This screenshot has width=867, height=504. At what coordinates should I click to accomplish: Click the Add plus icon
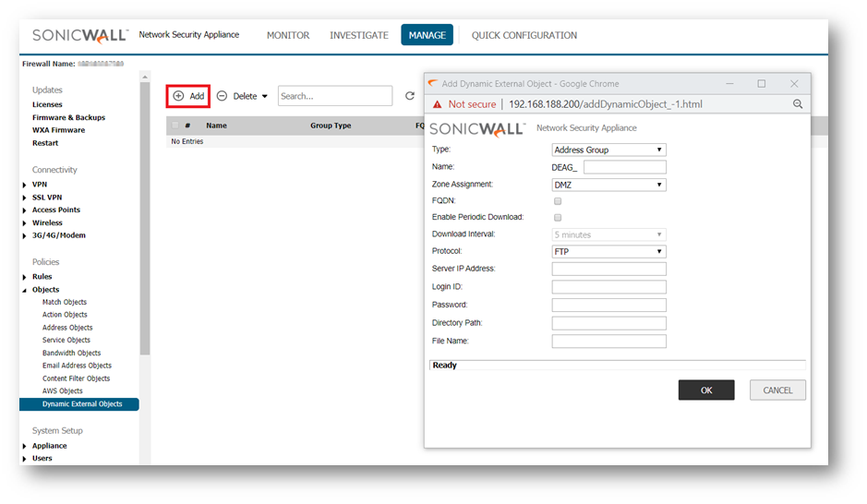[178, 96]
